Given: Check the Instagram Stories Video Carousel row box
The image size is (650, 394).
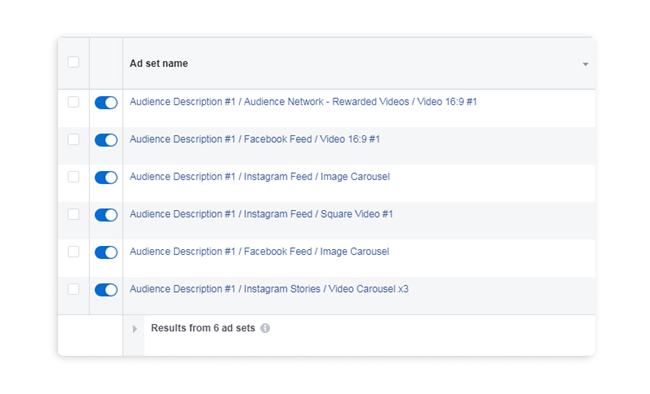Looking at the screenshot, I should point(73,289).
